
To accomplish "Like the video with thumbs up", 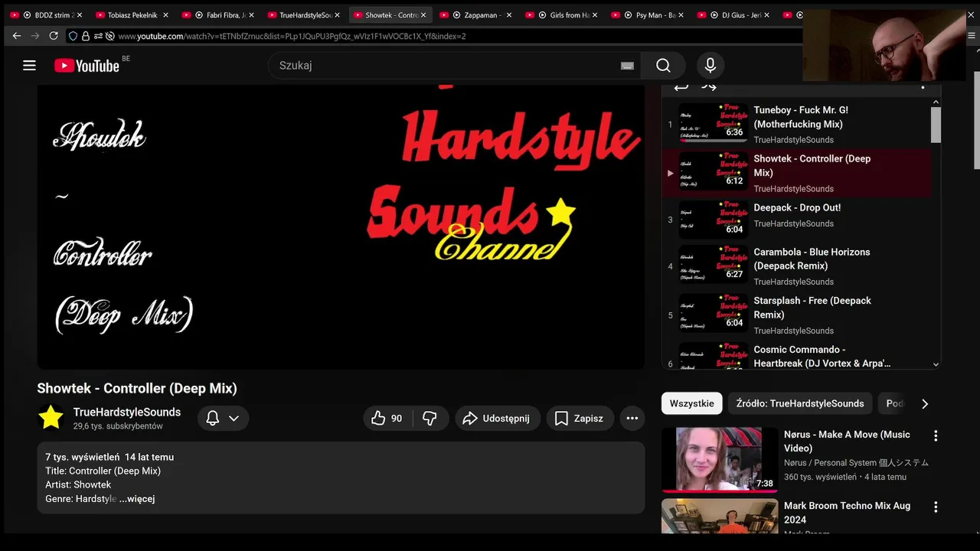I will pyautogui.click(x=387, y=419).
